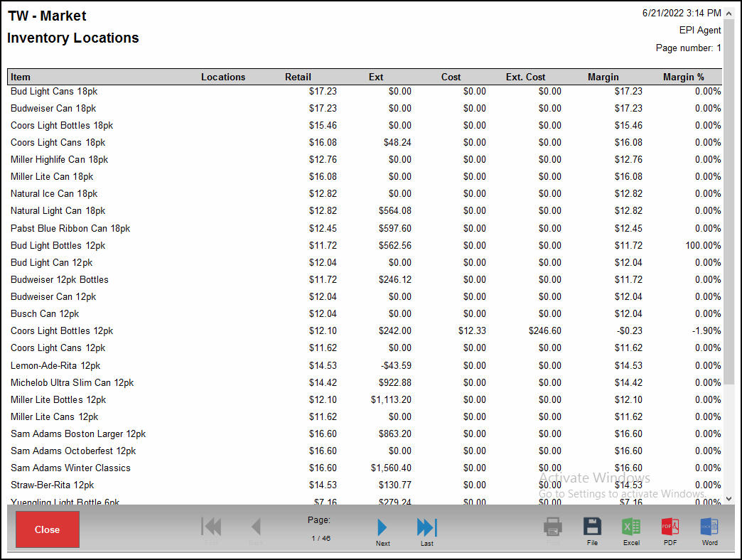Click the TW - Market report title
This screenshot has height=560, width=742.
48,16
